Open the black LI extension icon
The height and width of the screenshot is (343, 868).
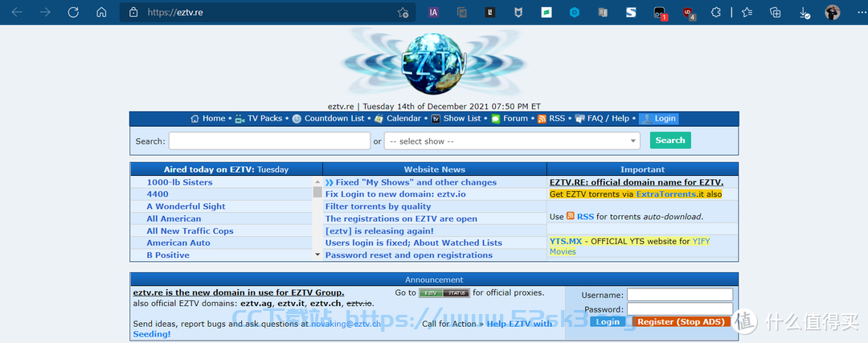490,12
